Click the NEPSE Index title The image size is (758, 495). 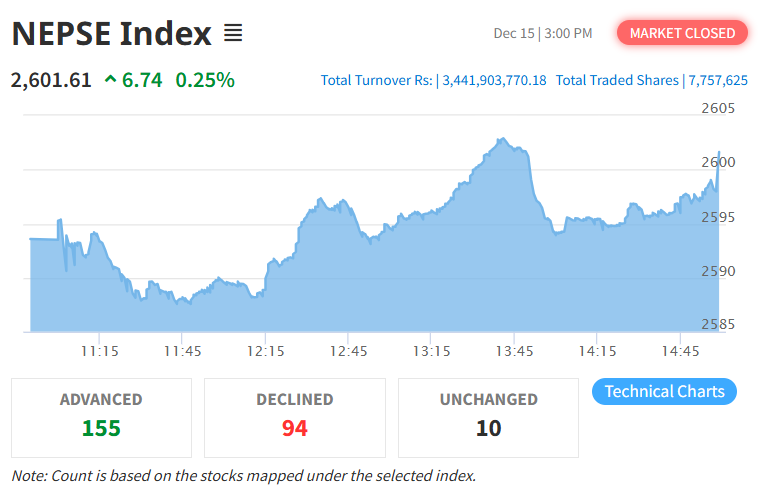pyautogui.click(x=111, y=34)
